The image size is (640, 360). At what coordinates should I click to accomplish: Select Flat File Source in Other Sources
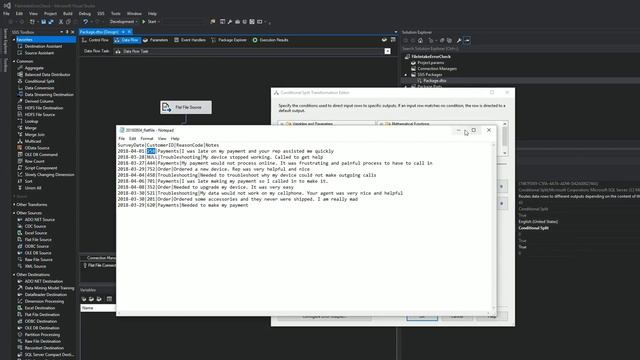pos(38,240)
